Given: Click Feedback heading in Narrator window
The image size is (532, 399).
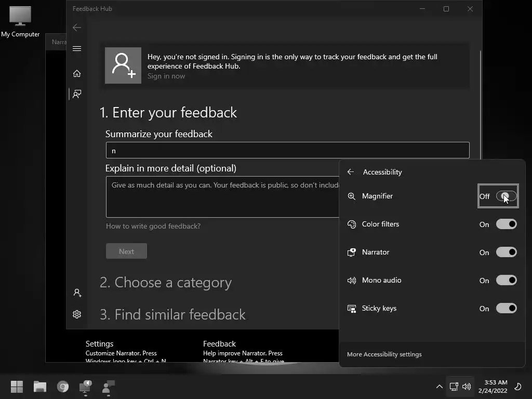Looking at the screenshot, I should (x=219, y=344).
